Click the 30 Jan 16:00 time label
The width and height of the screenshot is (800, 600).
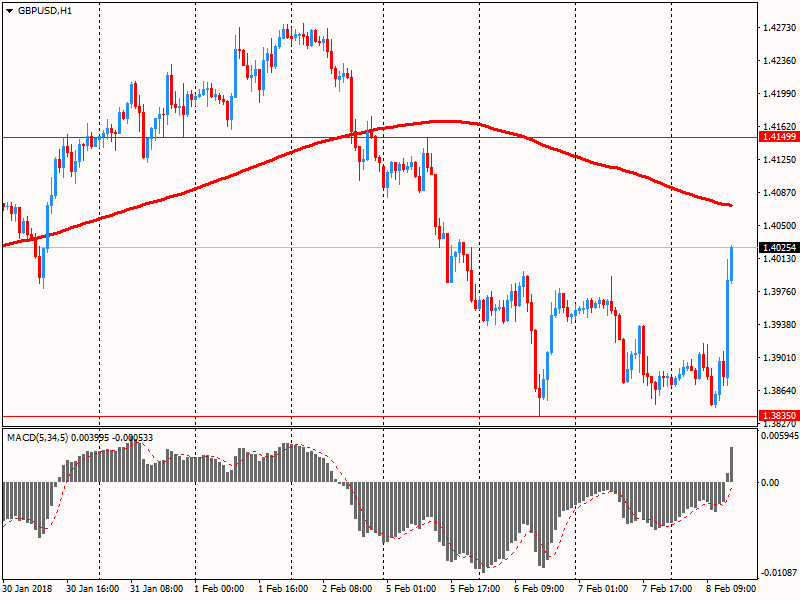point(92,588)
